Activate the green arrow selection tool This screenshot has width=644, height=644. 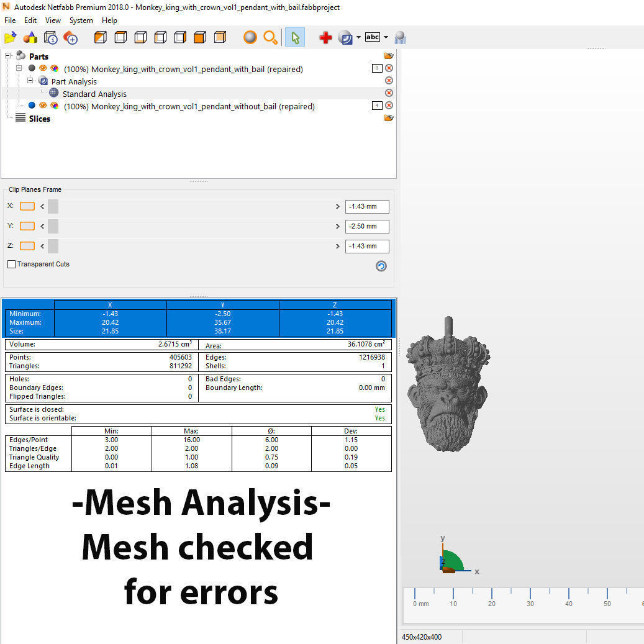pyautogui.click(x=295, y=37)
